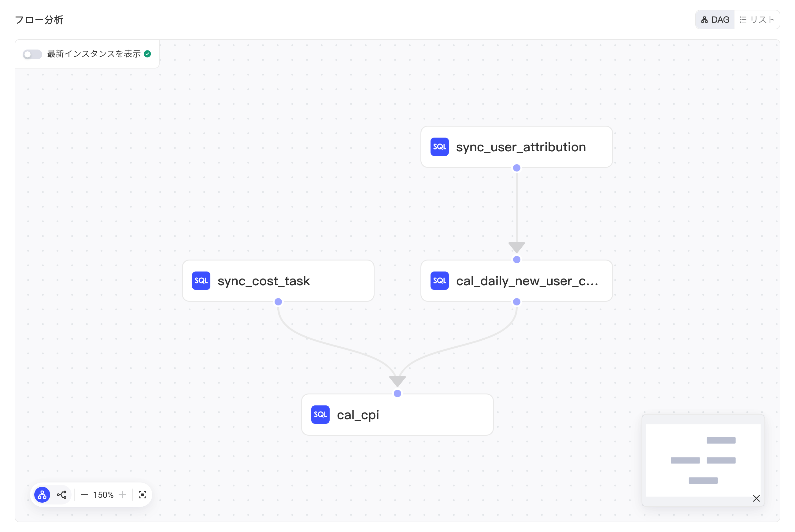
Task: Click the output port below cal_daily_new_user_c...
Action: tap(516, 302)
